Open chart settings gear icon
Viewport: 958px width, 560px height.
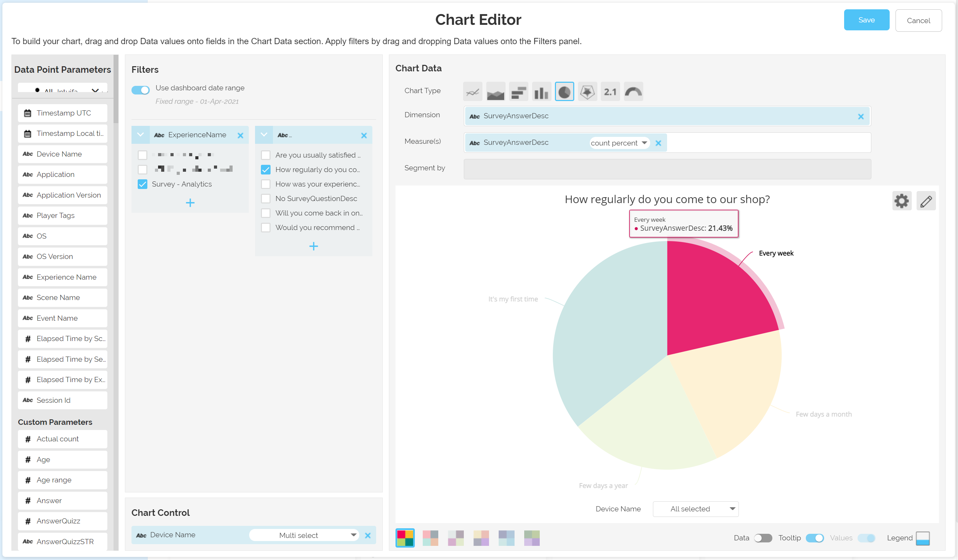pos(902,201)
